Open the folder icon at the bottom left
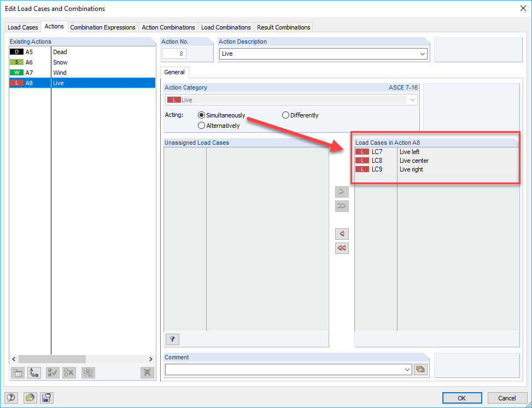 30,398
